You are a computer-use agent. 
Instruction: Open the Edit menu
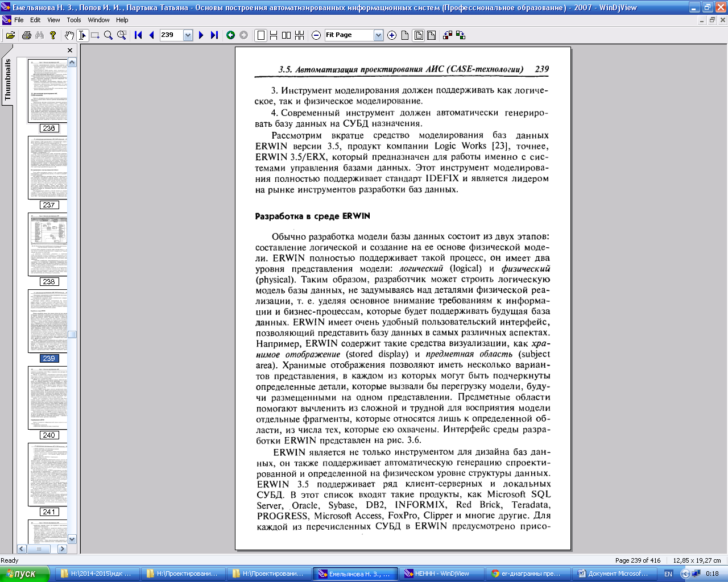[x=35, y=20]
